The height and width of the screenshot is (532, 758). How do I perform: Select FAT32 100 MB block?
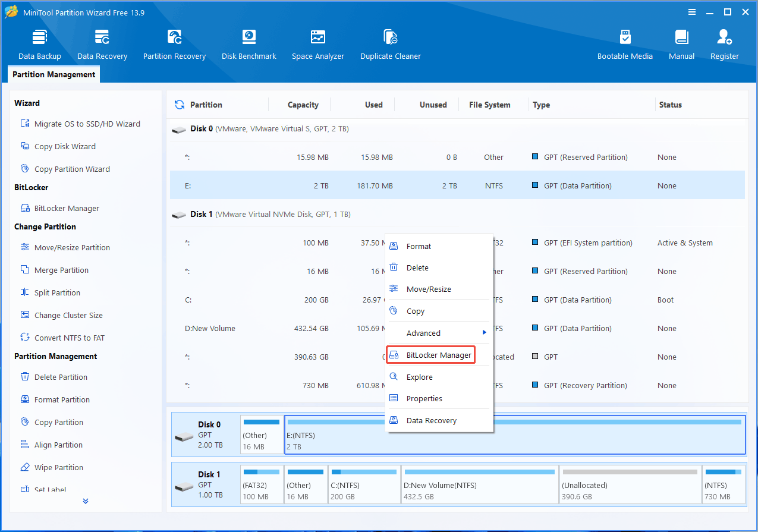point(262,484)
